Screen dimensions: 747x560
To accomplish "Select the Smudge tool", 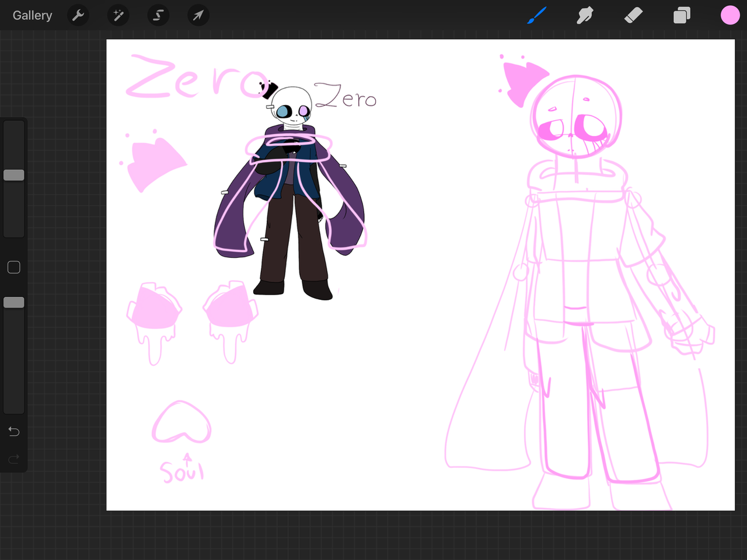I will click(585, 15).
